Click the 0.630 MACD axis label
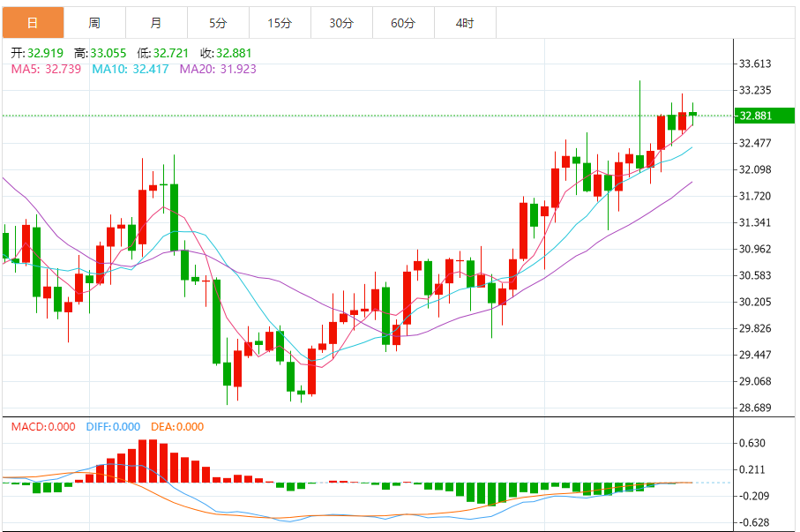The height and width of the screenshot is (532, 800). (752, 443)
